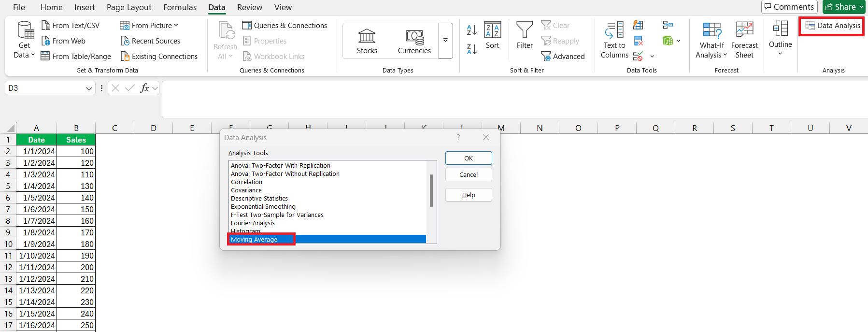Open the custom Sort dialog
The image size is (868, 332).
click(x=492, y=36)
